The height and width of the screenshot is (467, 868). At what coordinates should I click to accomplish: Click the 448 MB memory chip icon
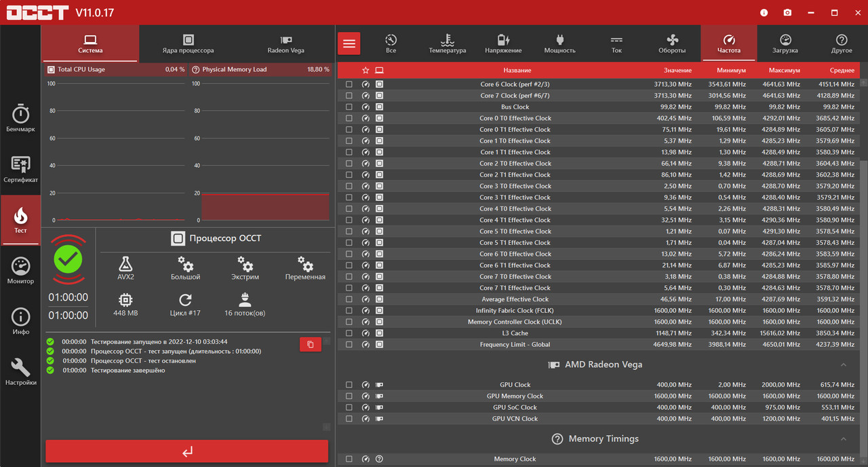click(x=125, y=300)
